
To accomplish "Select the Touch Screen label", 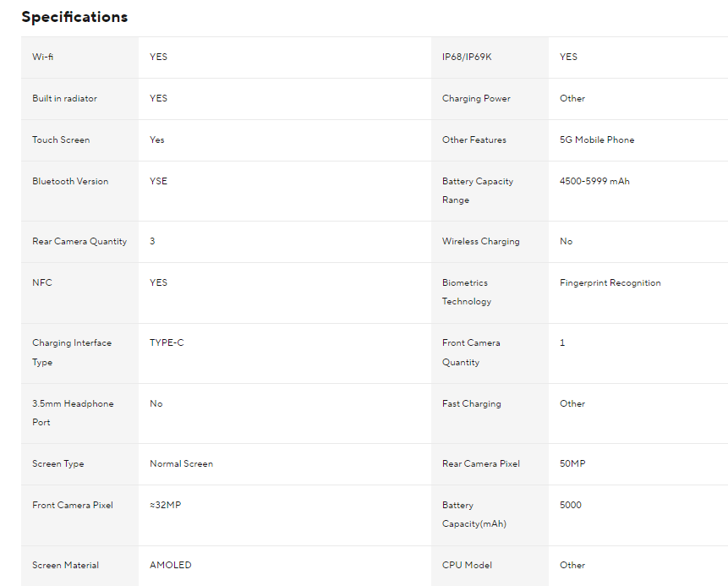I will click(61, 140).
